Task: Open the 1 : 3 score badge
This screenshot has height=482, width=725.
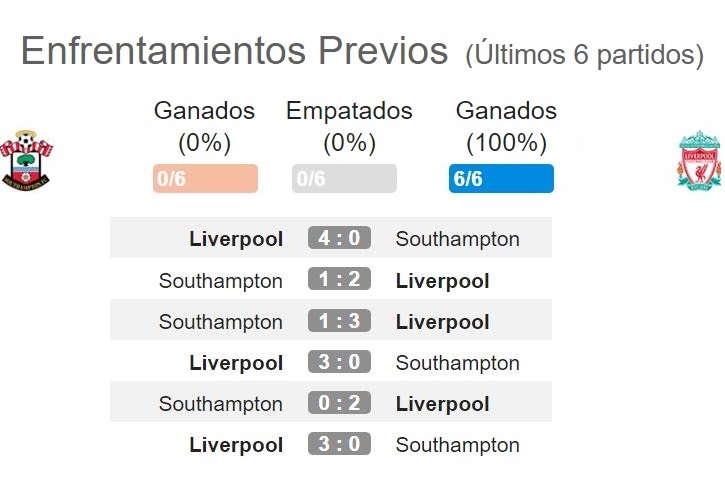Action: [x=339, y=320]
